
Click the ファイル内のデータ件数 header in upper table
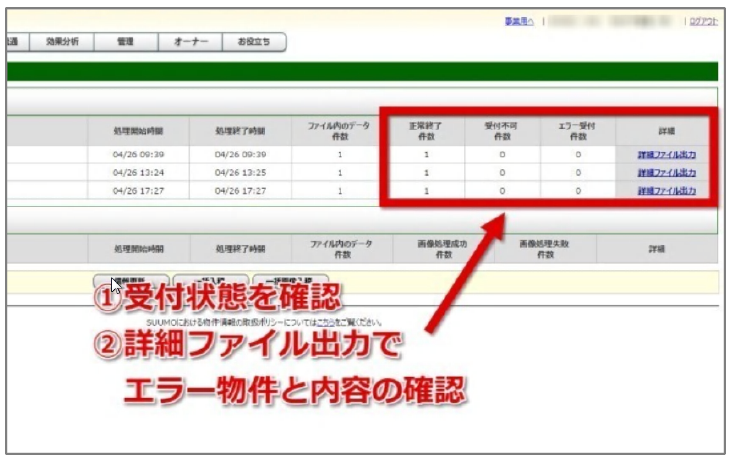(339, 131)
